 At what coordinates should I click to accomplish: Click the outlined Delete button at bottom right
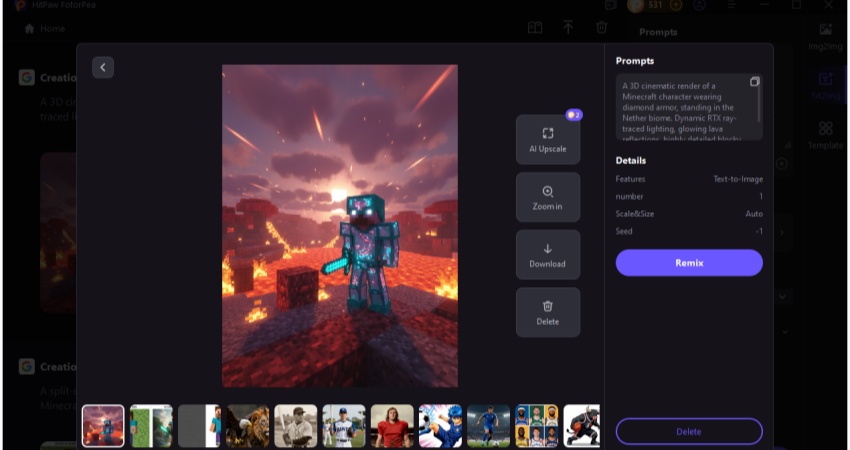click(689, 432)
